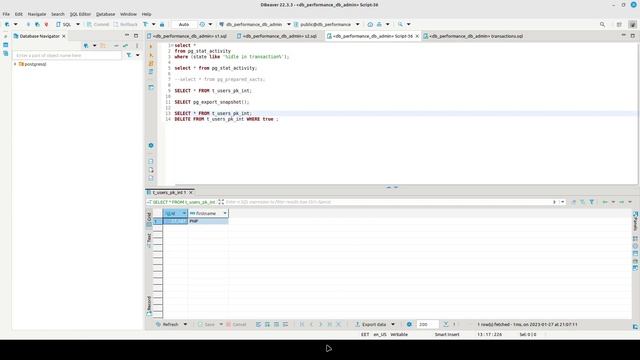Type in the navigator object name filter field
This screenshot has width=640, height=360.
[67, 55]
